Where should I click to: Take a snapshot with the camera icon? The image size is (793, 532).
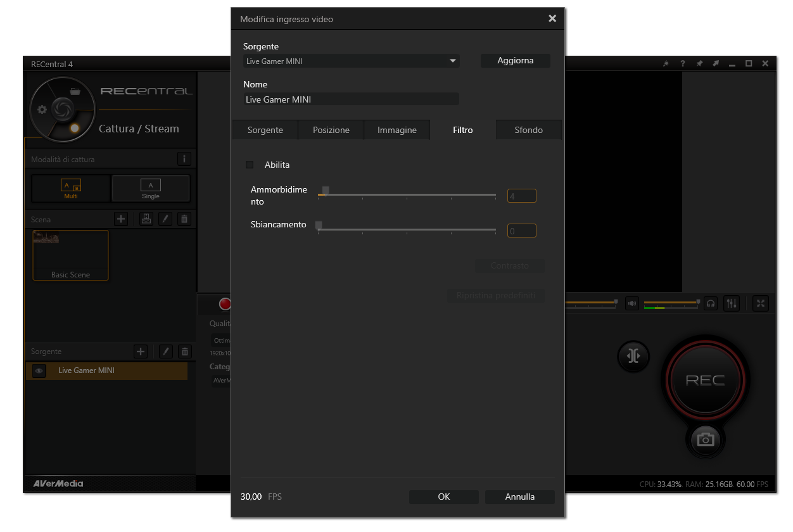[705, 439]
